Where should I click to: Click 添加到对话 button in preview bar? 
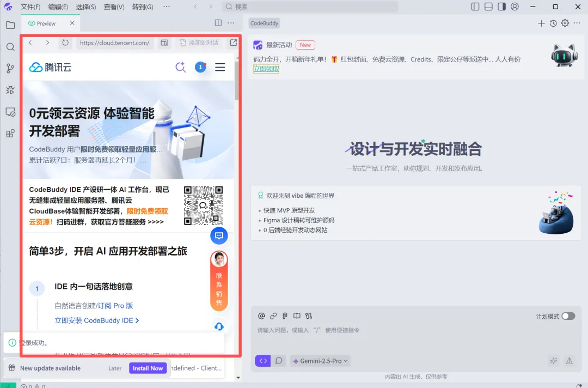199,43
